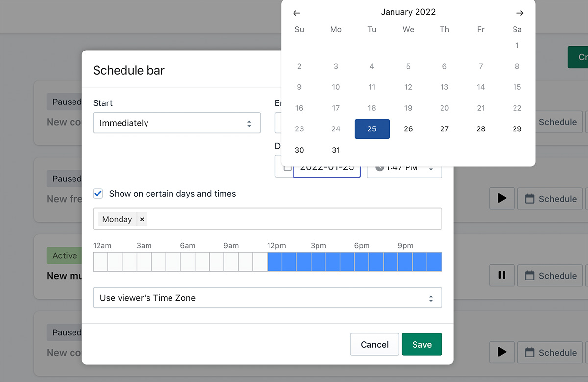Click the days field next to Monday tag

[x=294, y=219]
